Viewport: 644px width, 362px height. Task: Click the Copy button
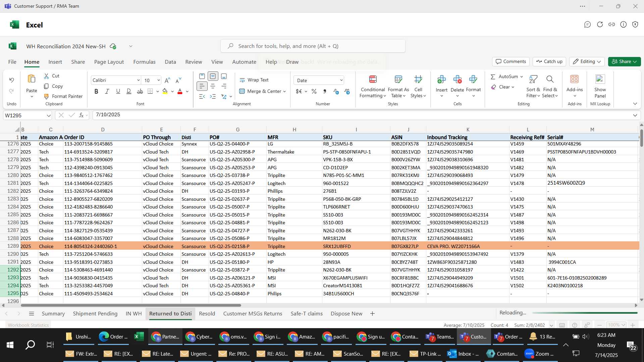(54, 86)
